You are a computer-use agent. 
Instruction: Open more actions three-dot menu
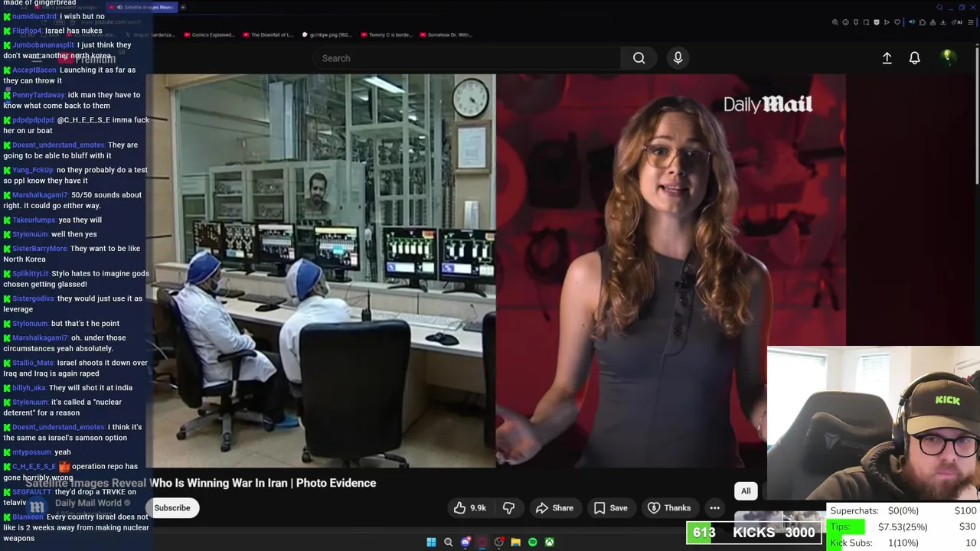point(714,507)
